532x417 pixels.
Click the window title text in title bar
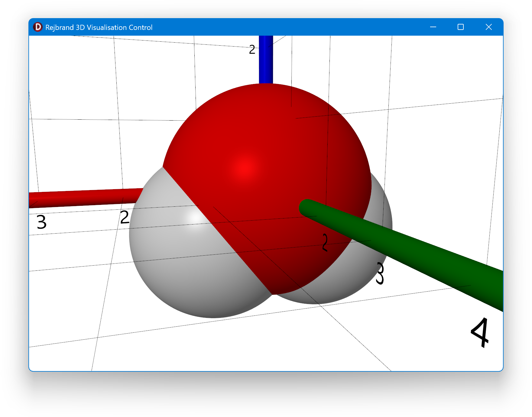[99, 27]
